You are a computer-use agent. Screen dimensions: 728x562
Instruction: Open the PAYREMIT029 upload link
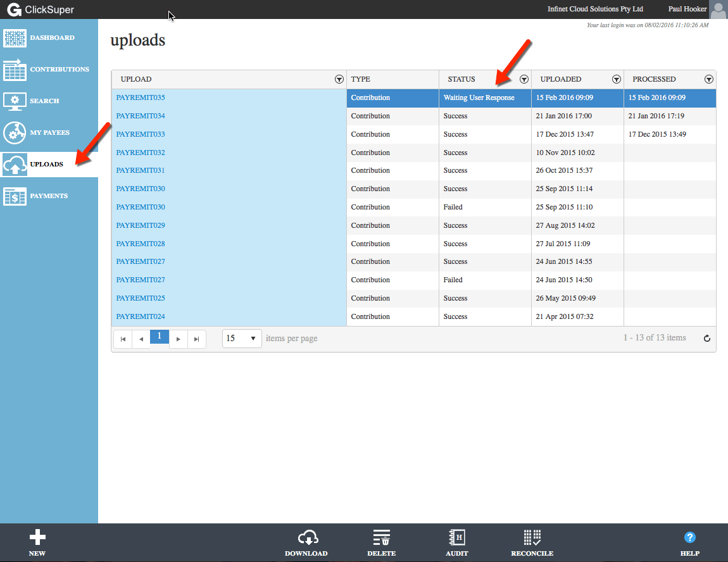click(x=140, y=225)
